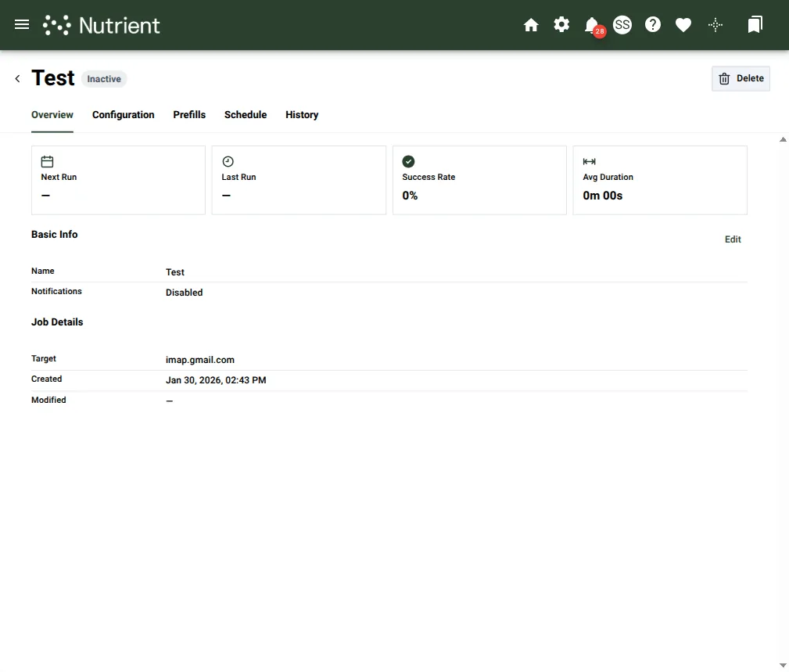Select the Overview tab
The image size is (789, 672).
(52, 115)
